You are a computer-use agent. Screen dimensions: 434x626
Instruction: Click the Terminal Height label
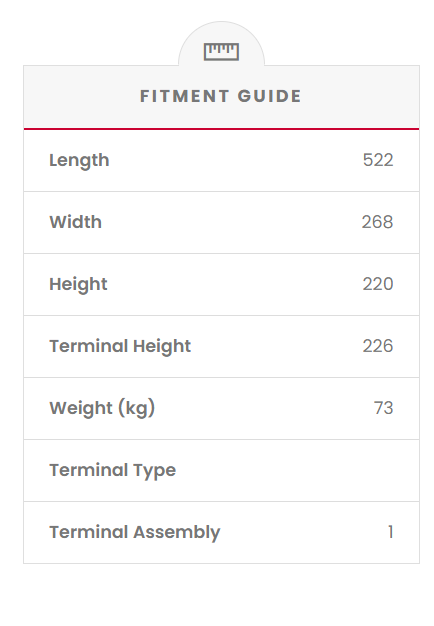(x=120, y=347)
